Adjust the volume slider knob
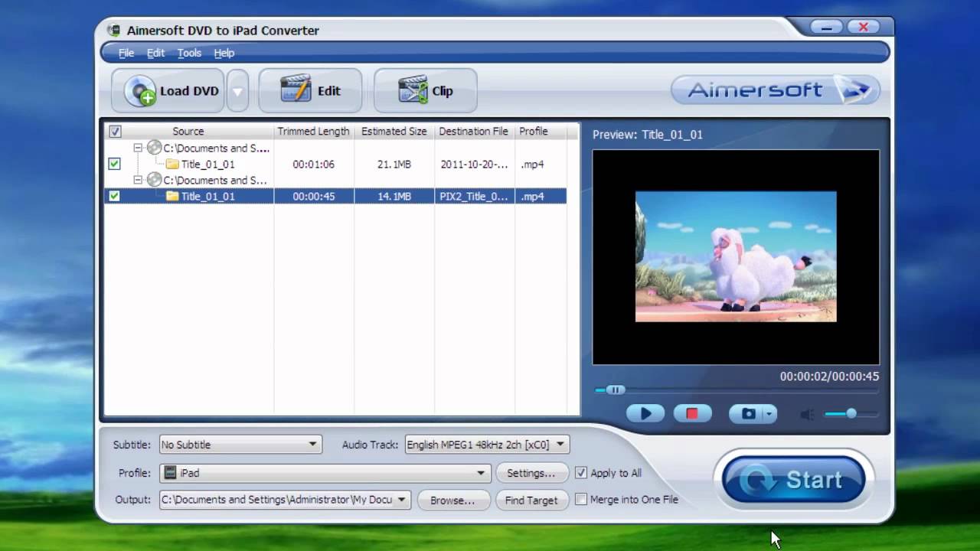Screen dimensions: 980x551 click(x=851, y=413)
